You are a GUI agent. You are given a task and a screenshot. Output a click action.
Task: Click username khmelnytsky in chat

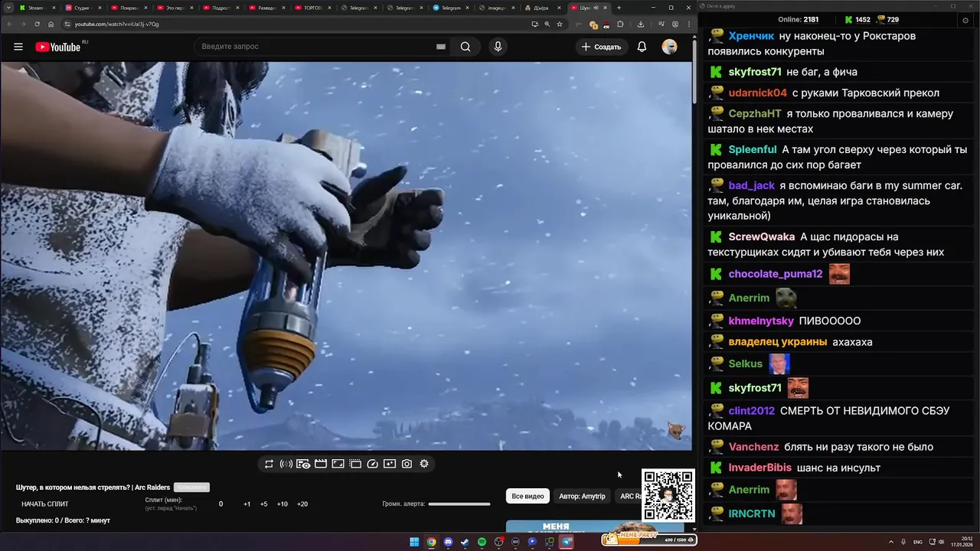pyautogui.click(x=761, y=321)
